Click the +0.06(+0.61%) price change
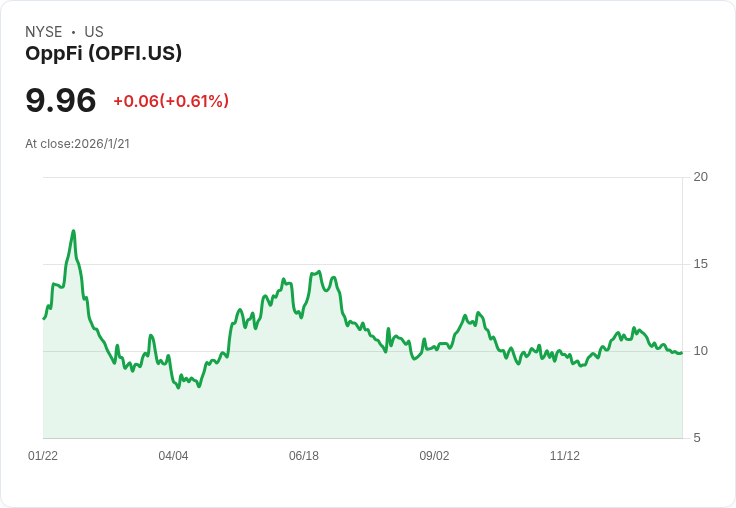 171,101
